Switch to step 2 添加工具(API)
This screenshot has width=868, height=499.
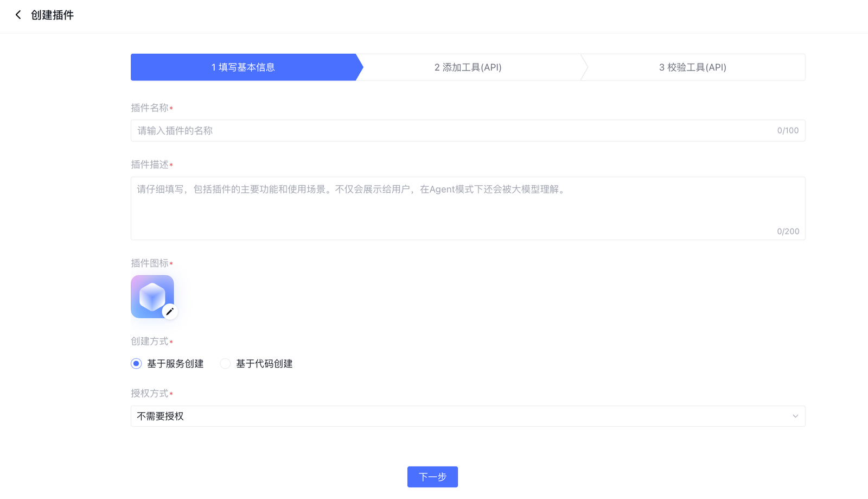click(x=468, y=67)
